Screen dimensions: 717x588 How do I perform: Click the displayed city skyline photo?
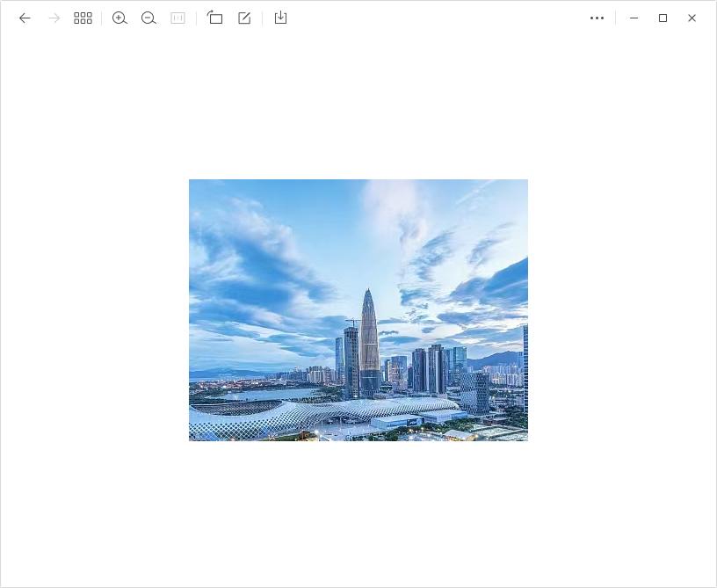click(358, 310)
